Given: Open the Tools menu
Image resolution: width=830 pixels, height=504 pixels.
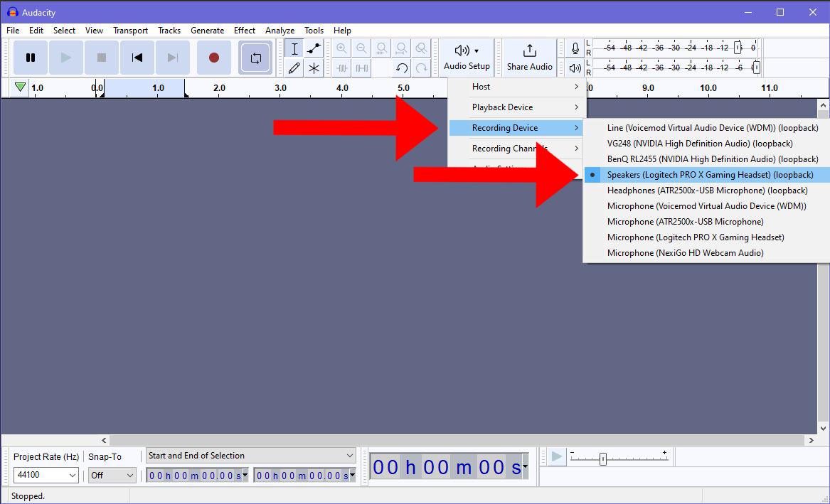Looking at the screenshot, I should pos(314,30).
